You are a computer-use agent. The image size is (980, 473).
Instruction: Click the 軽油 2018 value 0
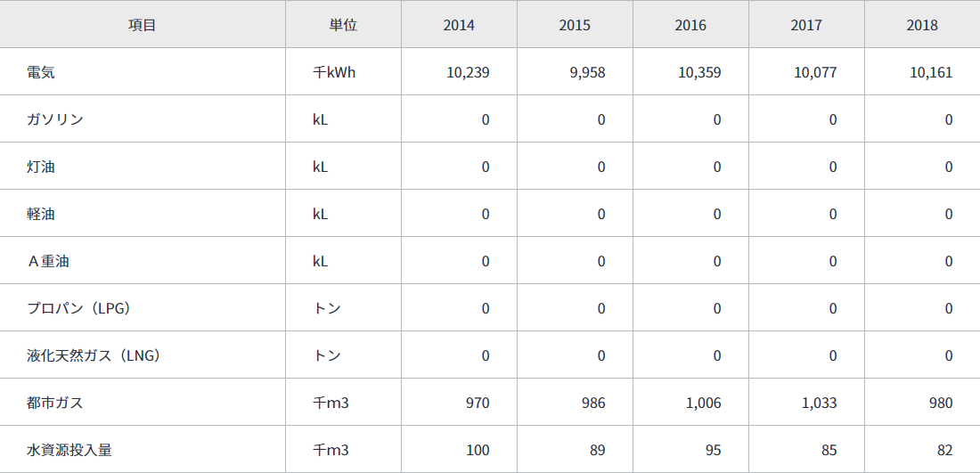click(x=949, y=215)
